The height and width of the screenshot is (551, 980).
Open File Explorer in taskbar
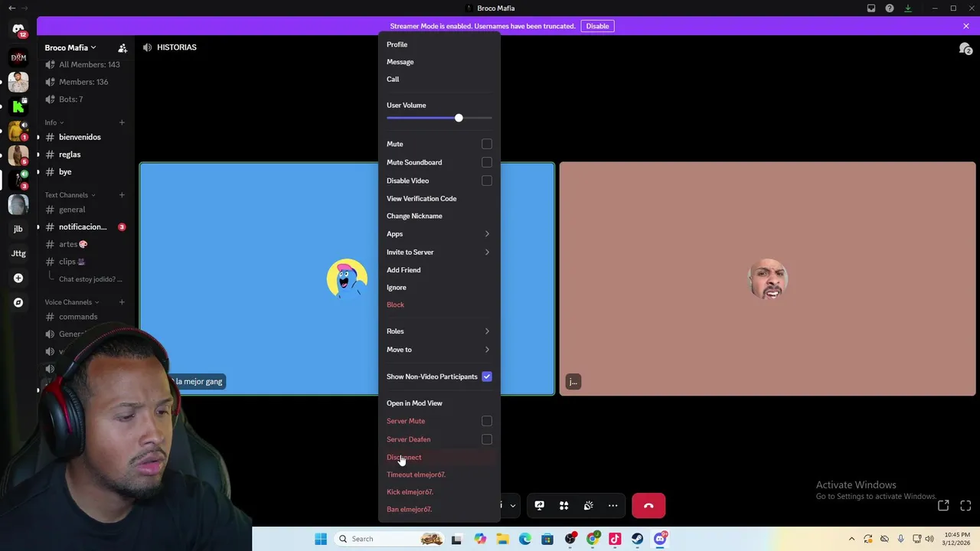tap(502, 539)
